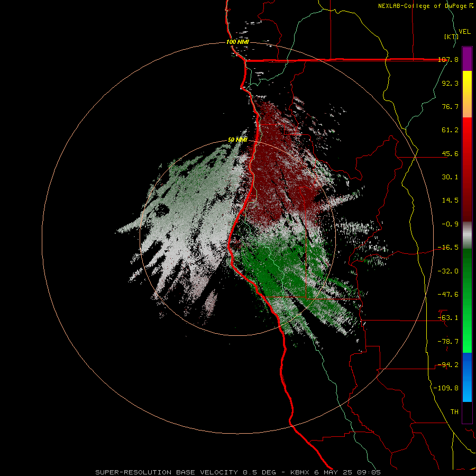Pick the gray near-zero segment of color bar
The width and height of the screenshot is (476, 476).
point(467,235)
